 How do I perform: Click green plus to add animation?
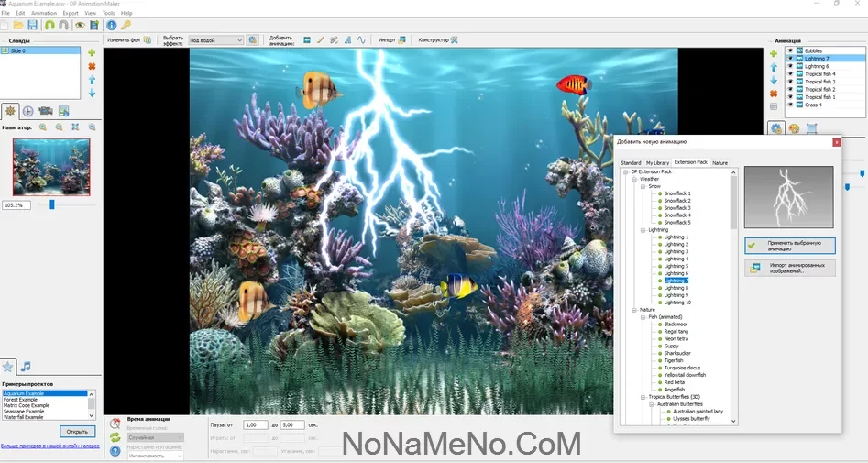pos(774,54)
